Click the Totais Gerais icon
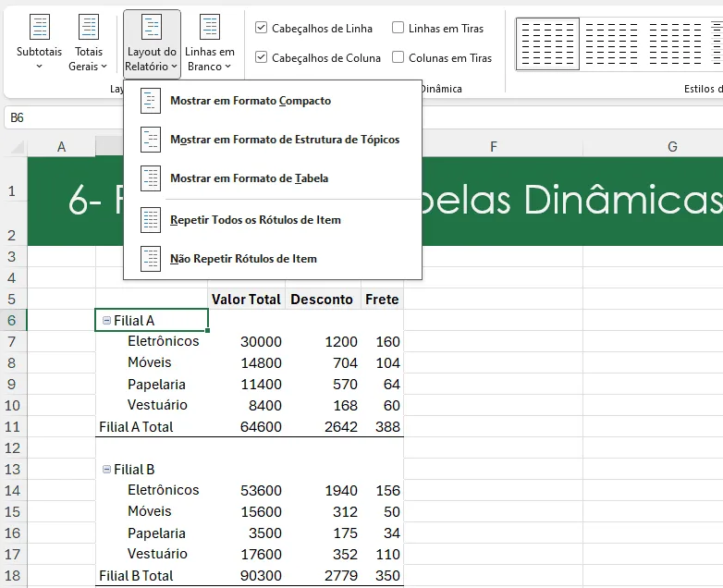Viewport: 723px width, 588px height. 89,27
